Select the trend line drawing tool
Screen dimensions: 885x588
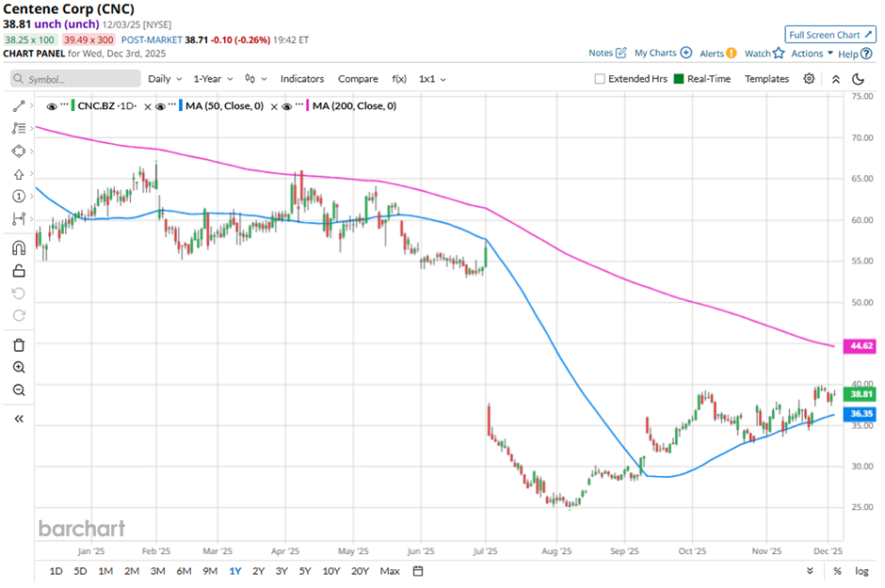click(18, 106)
